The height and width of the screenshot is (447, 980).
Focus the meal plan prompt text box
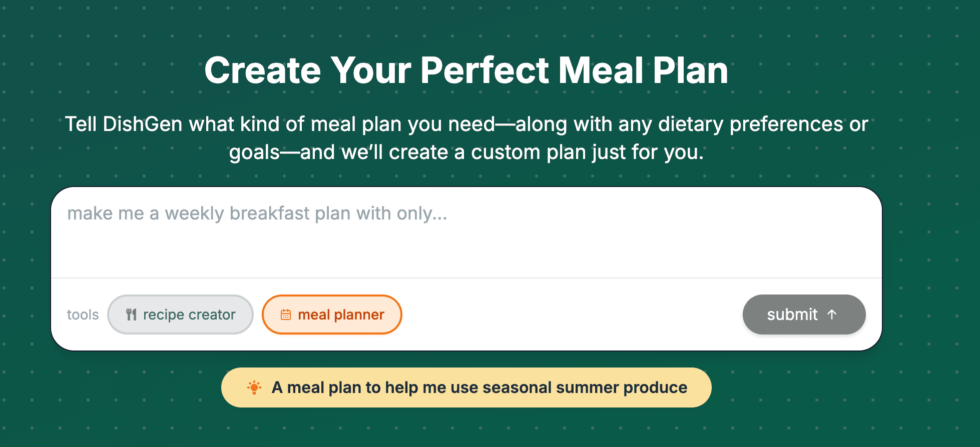pyautogui.click(x=466, y=232)
